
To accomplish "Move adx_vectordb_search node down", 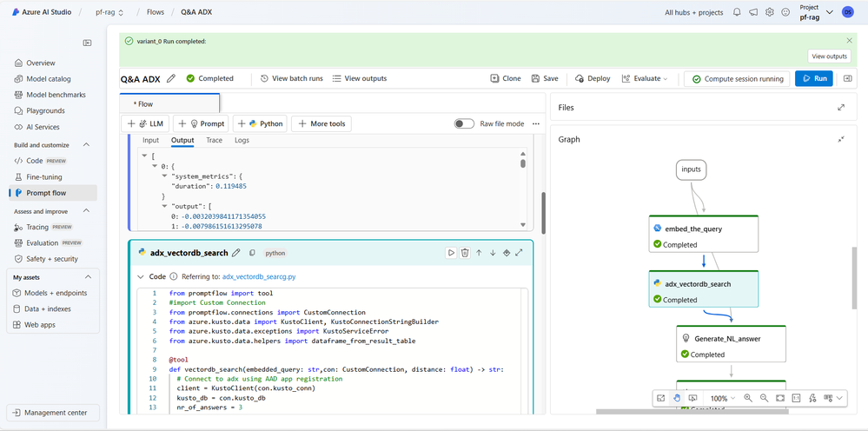I will click(x=493, y=252).
